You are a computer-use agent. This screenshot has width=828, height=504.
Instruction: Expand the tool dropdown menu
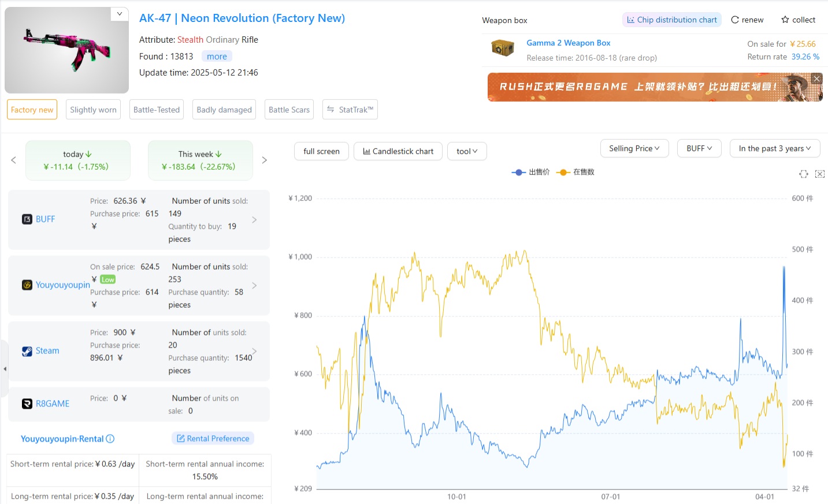(x=467, y=151)
